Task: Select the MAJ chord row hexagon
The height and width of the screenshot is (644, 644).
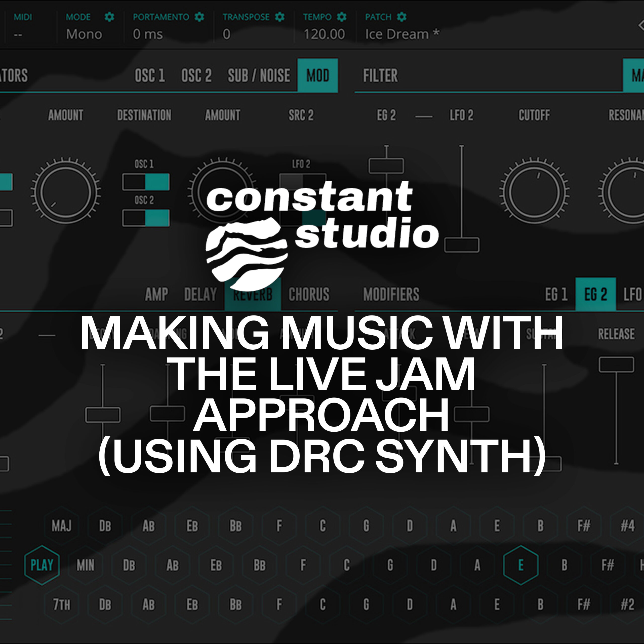Action: 61,526
